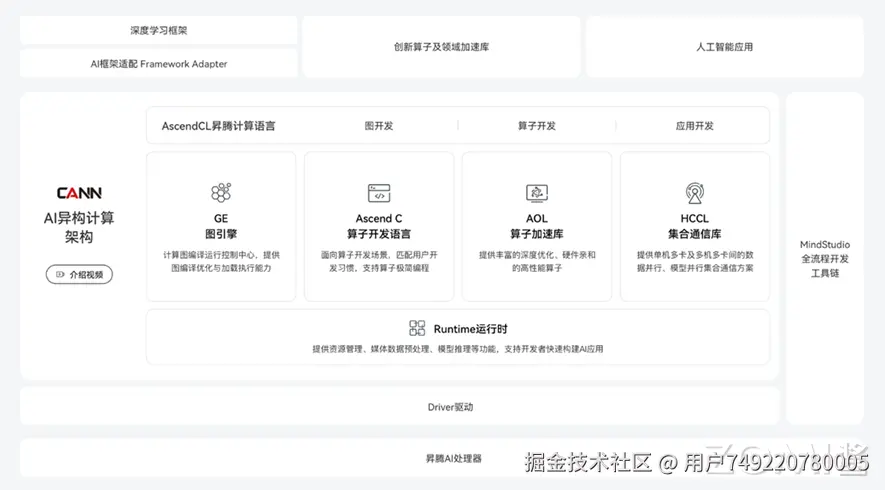The image size is (885, 490).
Task: Click the AOL operator library icon
Action: pos(537,193)
